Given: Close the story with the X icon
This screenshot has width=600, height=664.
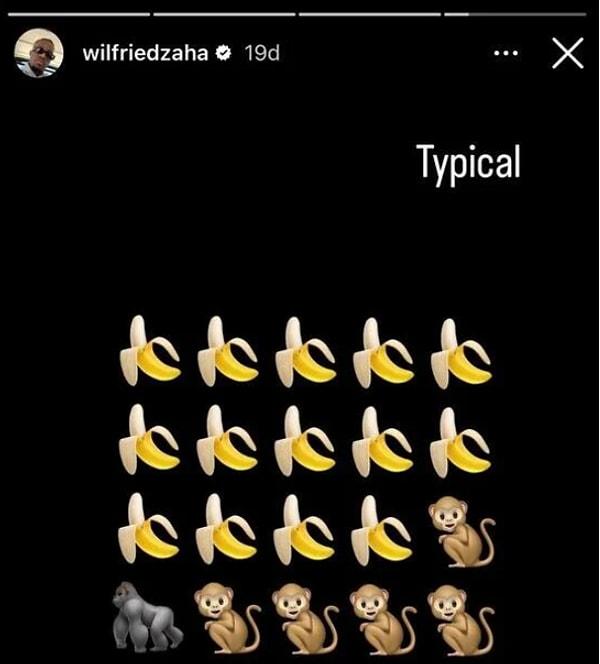Looking at the screenshot, I should (x=568, y=53).
